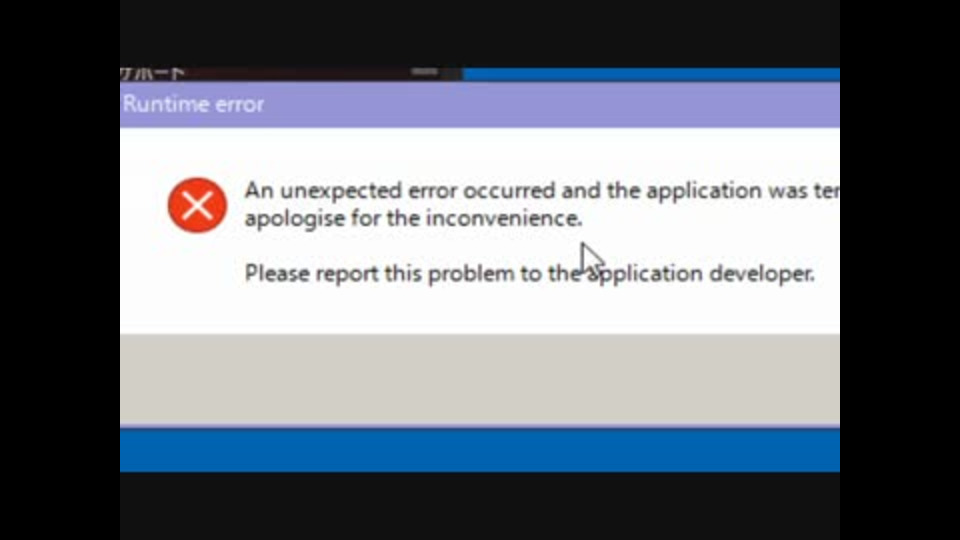Click the black letterbox area right of the dialog

click(899, 270)
